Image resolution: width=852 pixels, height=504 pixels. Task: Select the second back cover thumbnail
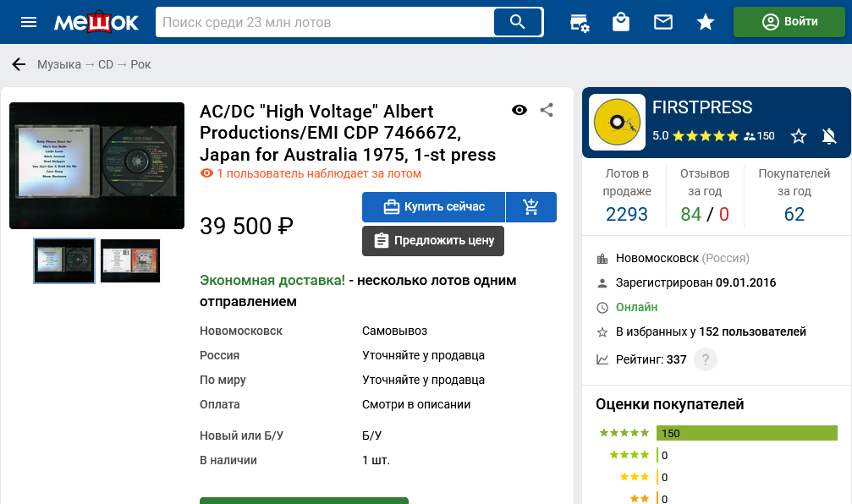point(130,260)
